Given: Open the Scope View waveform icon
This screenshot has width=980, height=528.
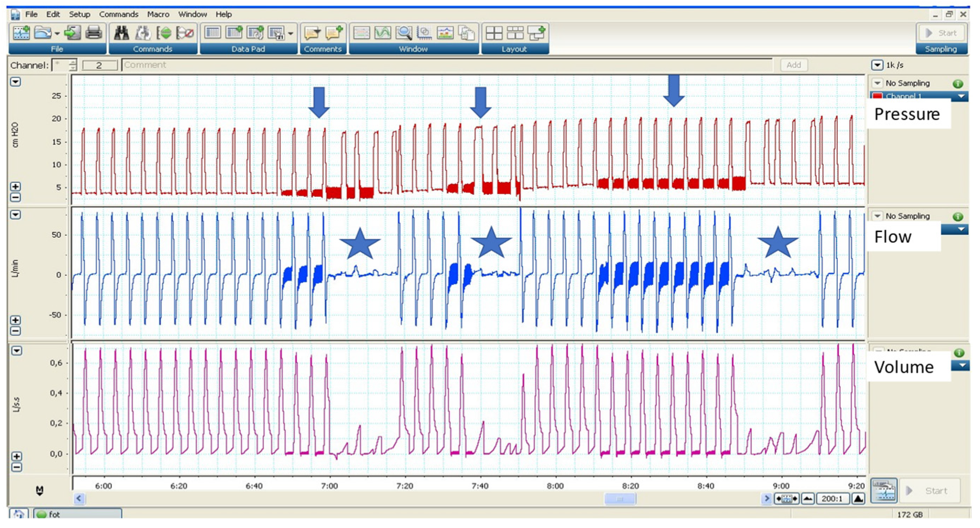Looking at the screenshot, I should 382,33.
